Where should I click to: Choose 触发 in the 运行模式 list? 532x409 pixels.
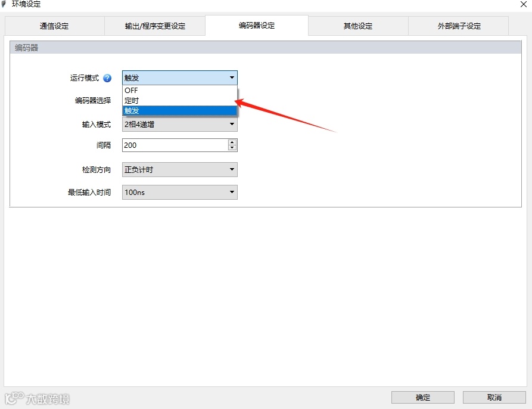point(180,111)
